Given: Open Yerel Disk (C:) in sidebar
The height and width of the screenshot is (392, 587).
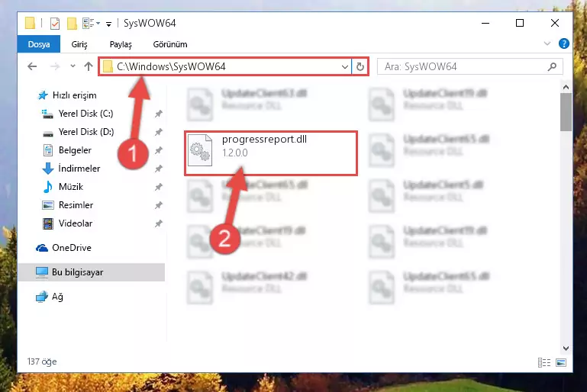Looking at the screenshot, I should 85,114.
